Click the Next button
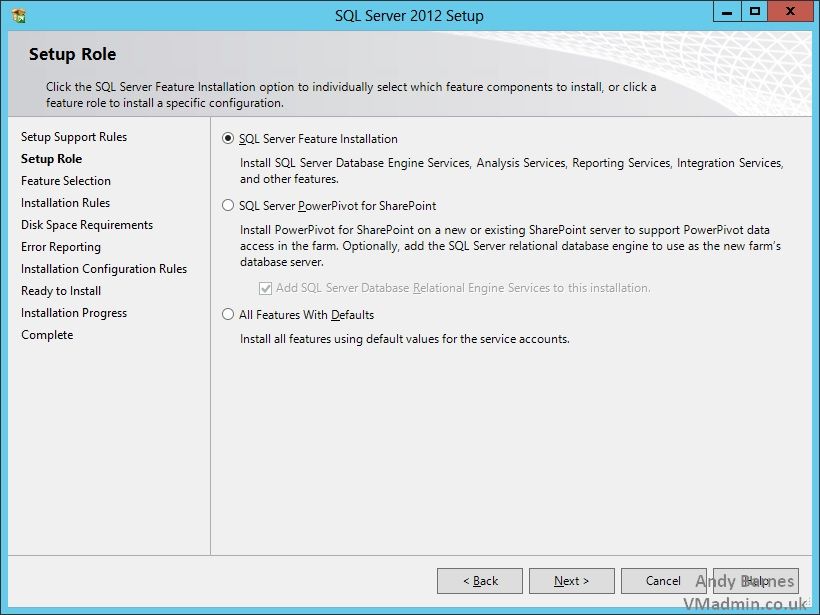Viewport: 820px width, 615px height. [x=571, y=581]
